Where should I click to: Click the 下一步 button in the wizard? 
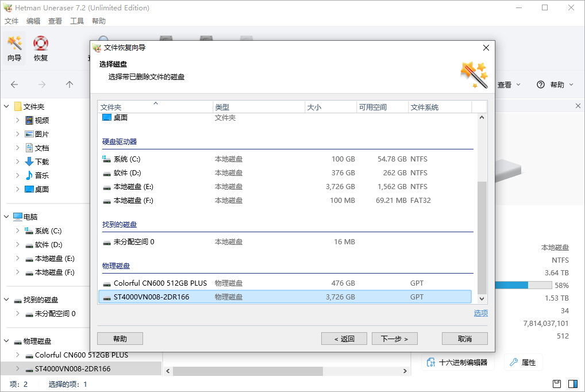click(x=394, y=338)
